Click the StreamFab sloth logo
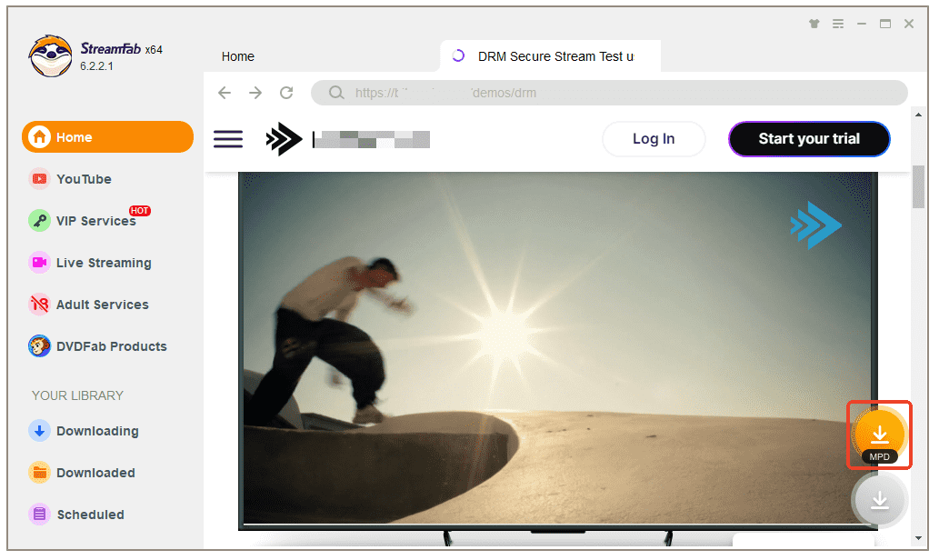Viewport: 939px width, 560px height. [x=50, y=56]
